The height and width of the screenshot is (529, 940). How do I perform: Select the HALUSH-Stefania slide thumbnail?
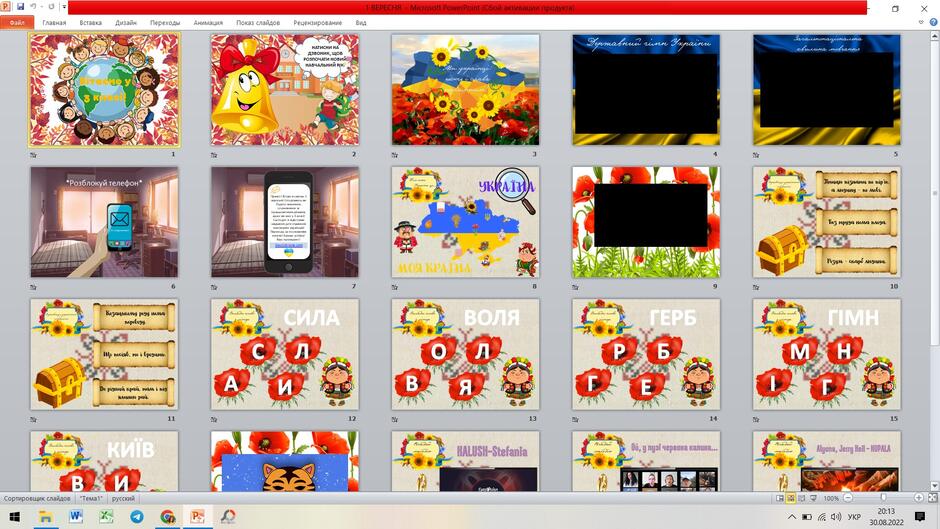465,461
